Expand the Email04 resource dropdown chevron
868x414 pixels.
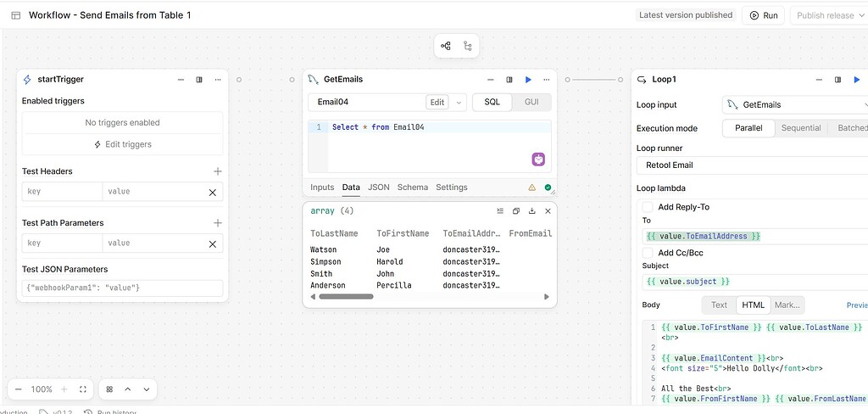pos(459,103)
